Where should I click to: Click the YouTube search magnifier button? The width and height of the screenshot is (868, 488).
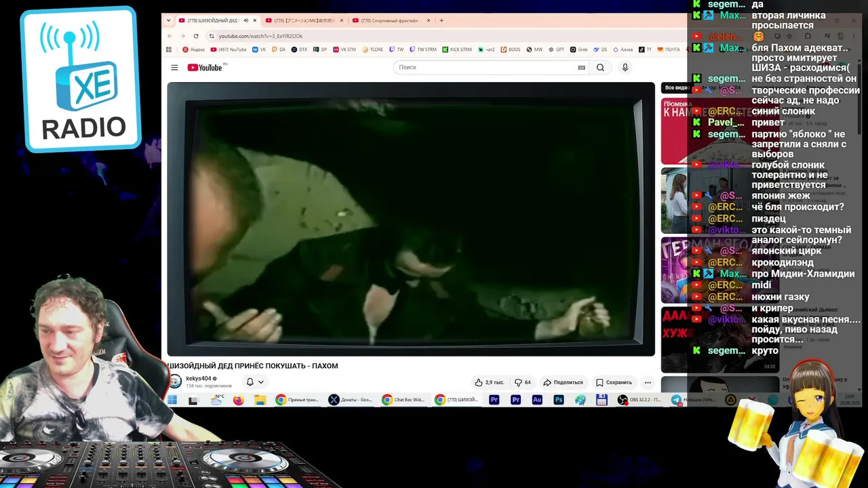(600, 67)
